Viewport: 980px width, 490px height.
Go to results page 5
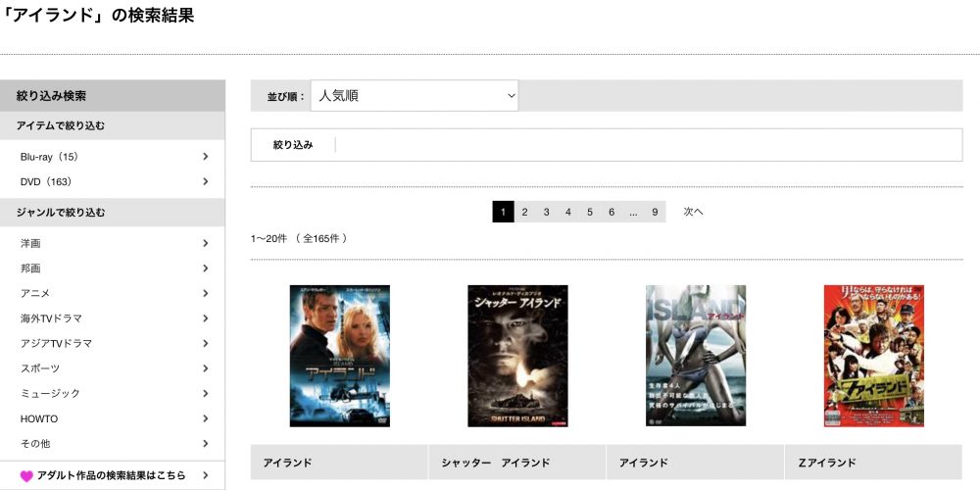pos(590,212)
